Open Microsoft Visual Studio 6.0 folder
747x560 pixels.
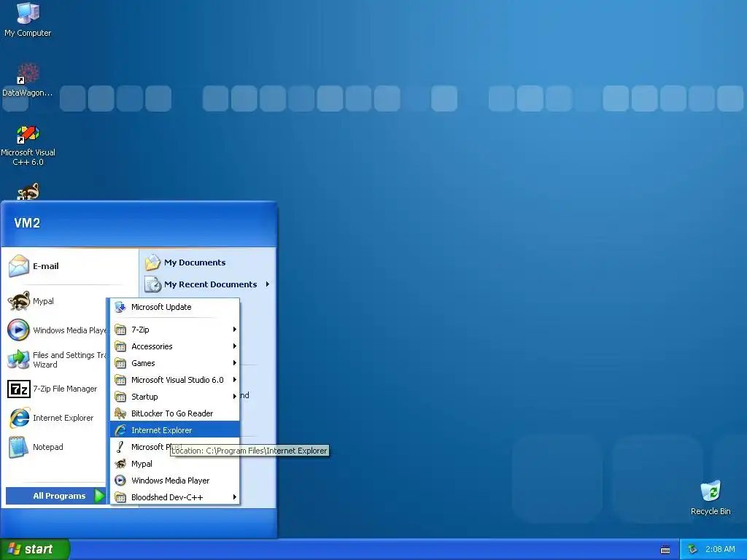tap(175, 379)
